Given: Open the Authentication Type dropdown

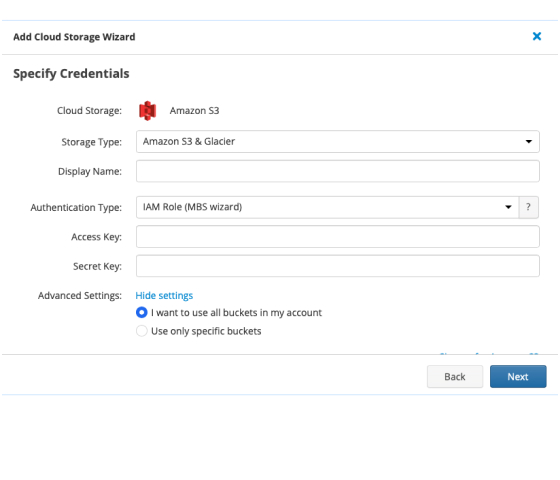Looking at the screenshot, I should point(327,207).
